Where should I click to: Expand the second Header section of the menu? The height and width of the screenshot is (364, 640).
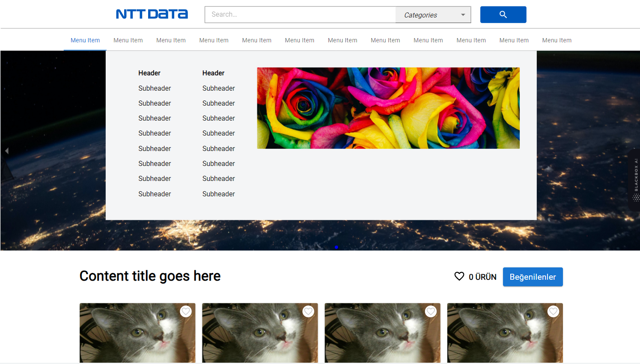click(x=213, y=73)
